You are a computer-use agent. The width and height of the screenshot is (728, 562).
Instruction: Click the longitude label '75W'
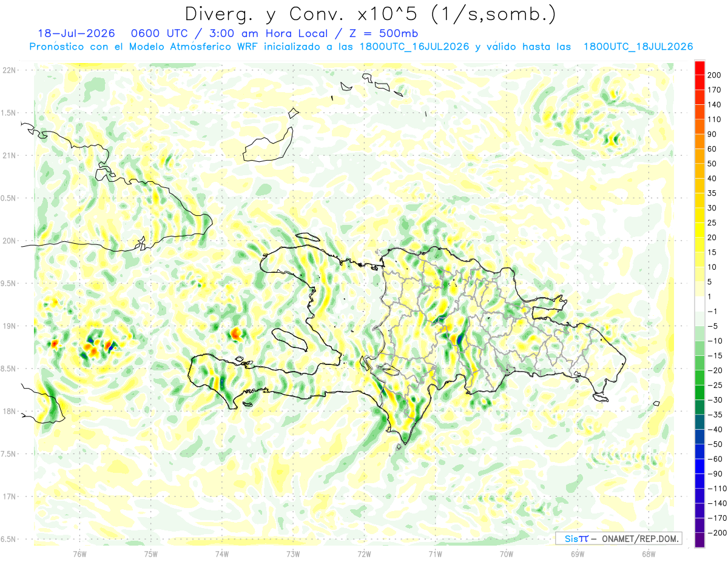[x=150, y=554]
